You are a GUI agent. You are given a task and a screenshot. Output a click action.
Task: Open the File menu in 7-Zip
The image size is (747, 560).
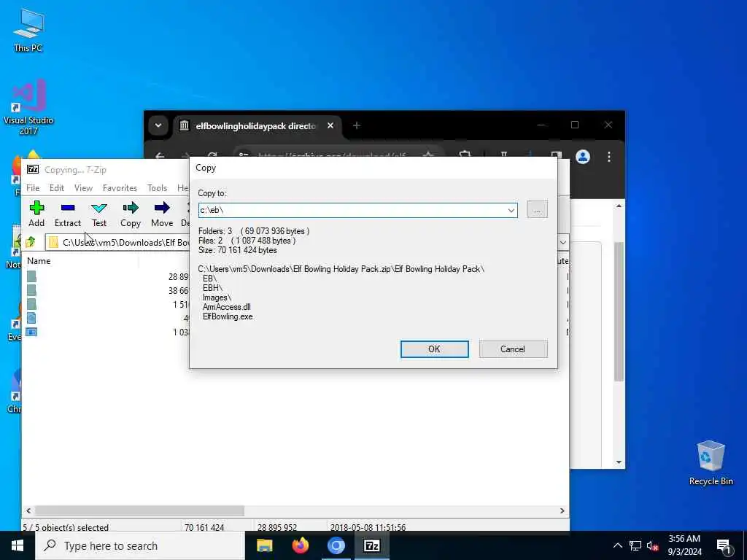click(x=33, y=188)
